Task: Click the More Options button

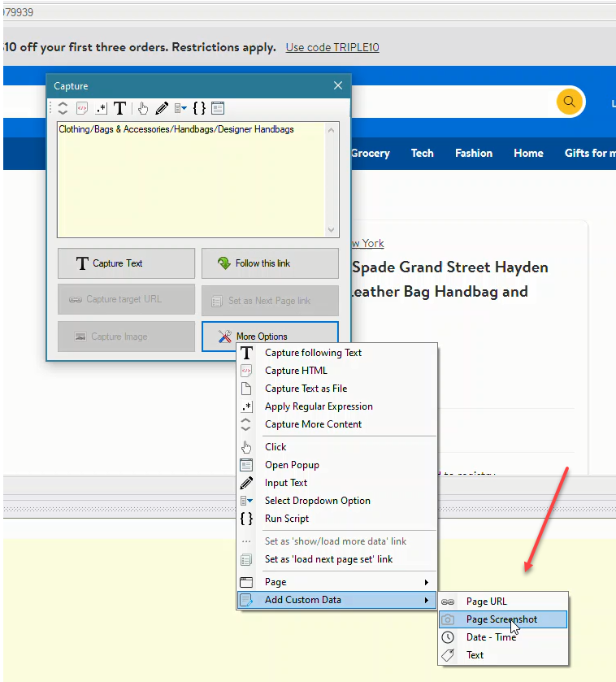Action: (x=270, y=336)
